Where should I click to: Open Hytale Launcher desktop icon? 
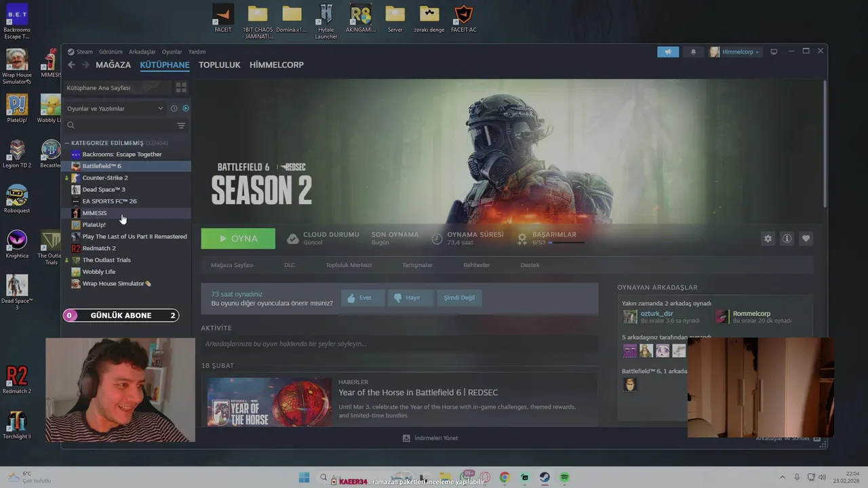(x=326, y=21)
